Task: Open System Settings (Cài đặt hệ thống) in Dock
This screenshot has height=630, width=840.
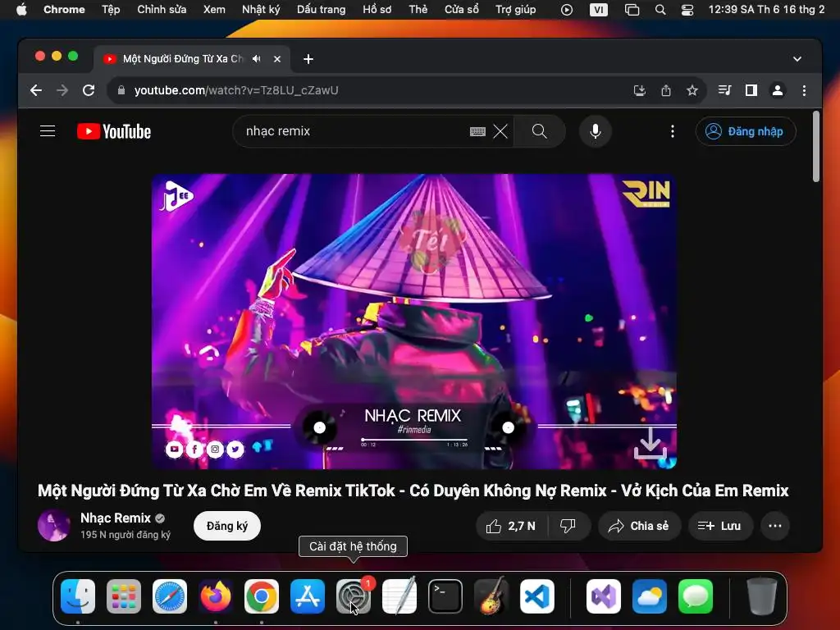Action: [354, 596]
